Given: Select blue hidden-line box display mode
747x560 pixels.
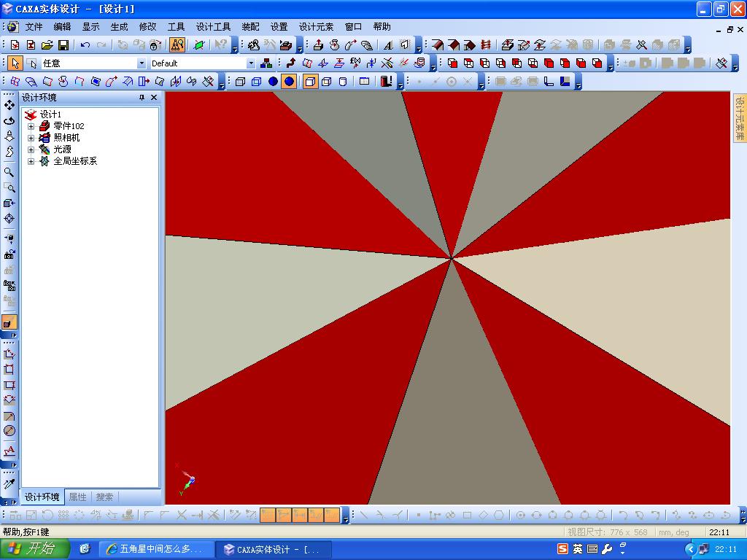Looking at the screenshot, I should point(256,82).
